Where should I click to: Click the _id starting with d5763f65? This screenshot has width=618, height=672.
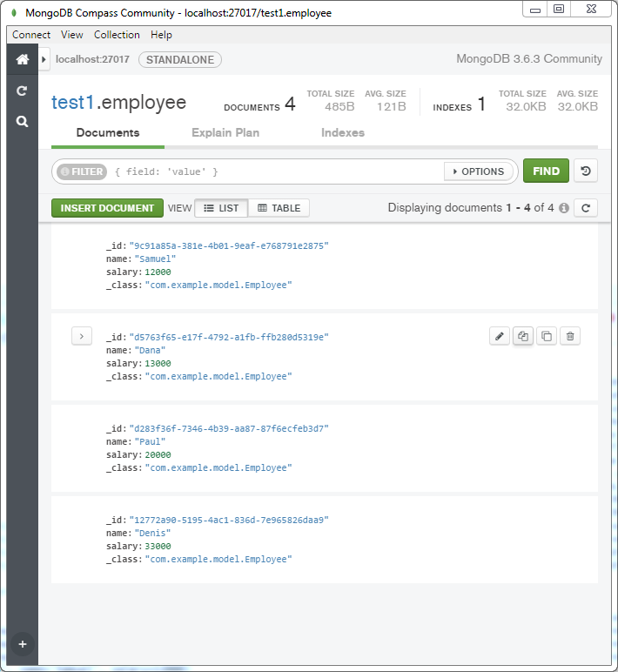tap(229, 337)
